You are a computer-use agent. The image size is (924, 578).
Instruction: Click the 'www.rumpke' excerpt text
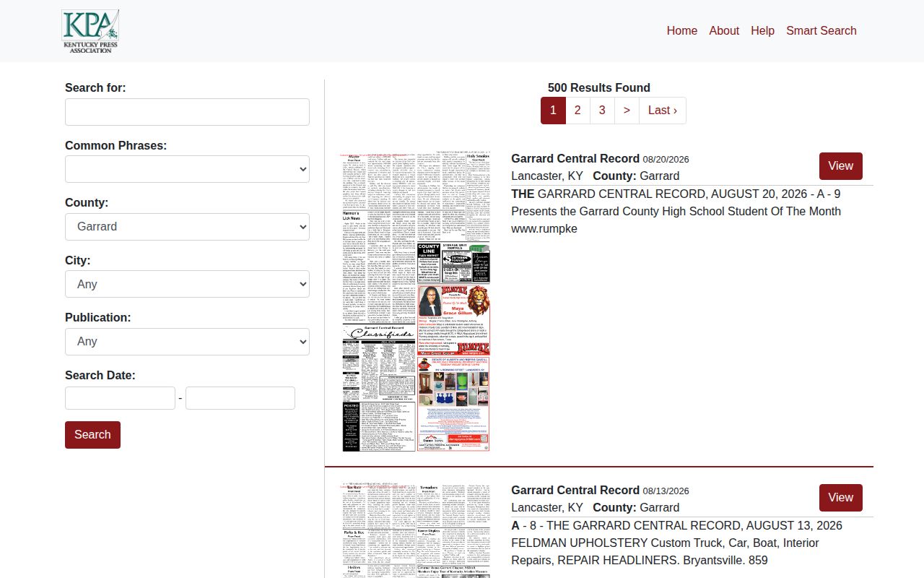point(544,228)
